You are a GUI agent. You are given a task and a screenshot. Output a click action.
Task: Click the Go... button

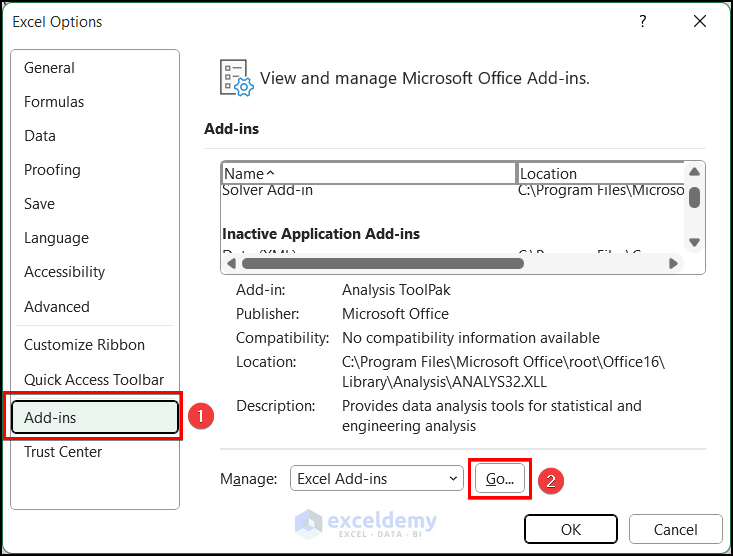[x=499, y=479]
